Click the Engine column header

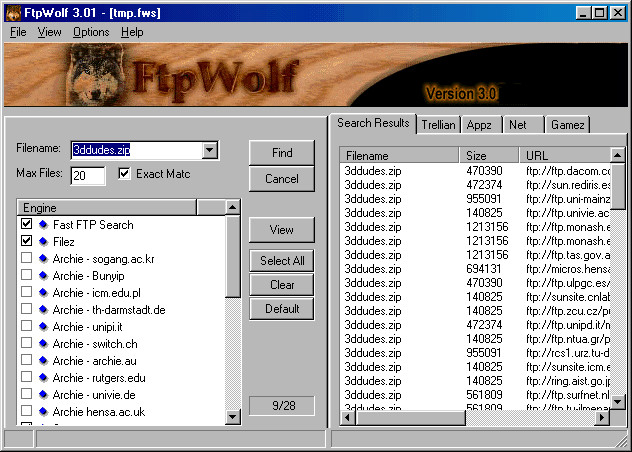click(x=107, y=208)
